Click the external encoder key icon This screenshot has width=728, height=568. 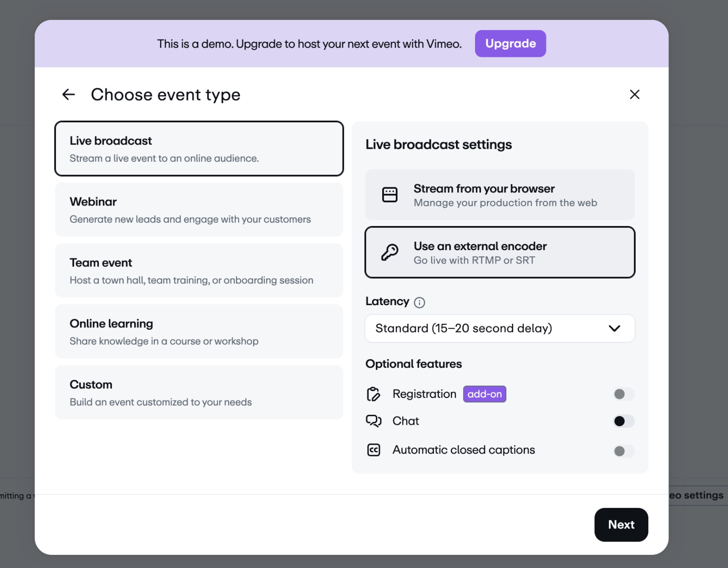tap(389, 252)
